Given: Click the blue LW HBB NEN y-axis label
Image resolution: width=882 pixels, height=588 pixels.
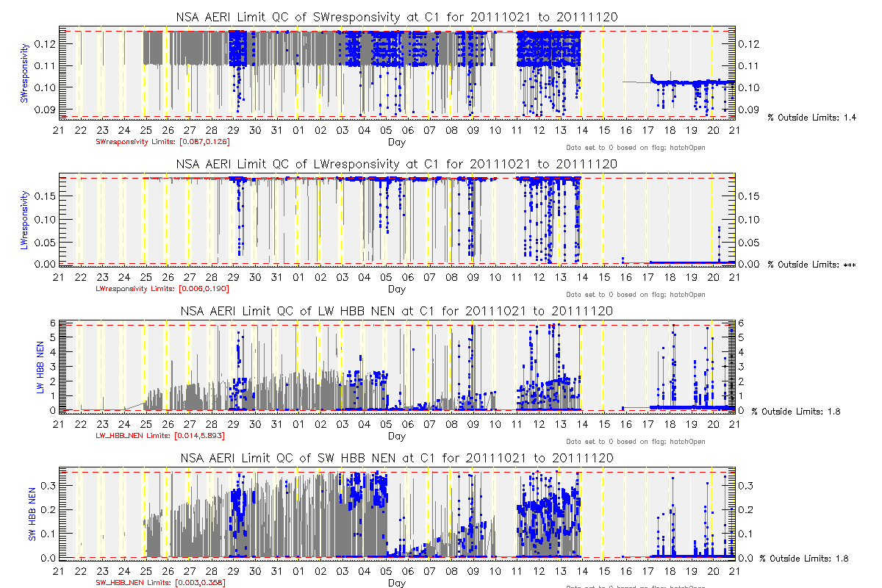Looking at the screenshot, I should [41, 367].
